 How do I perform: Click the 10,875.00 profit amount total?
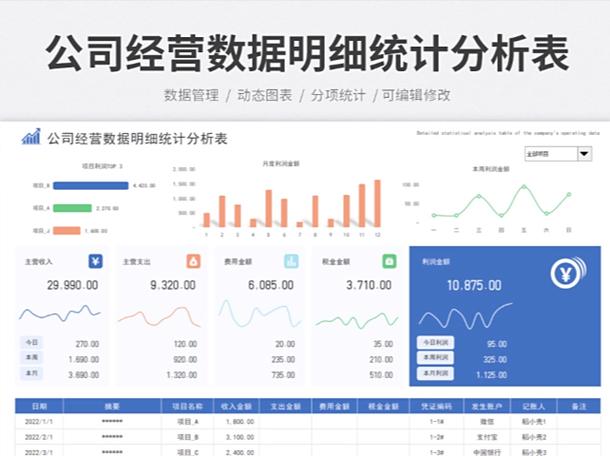coord(474,286)
